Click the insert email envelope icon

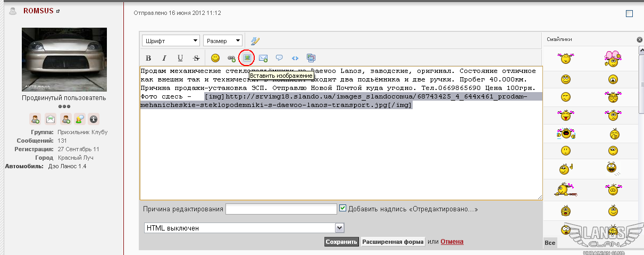(263, 58)
